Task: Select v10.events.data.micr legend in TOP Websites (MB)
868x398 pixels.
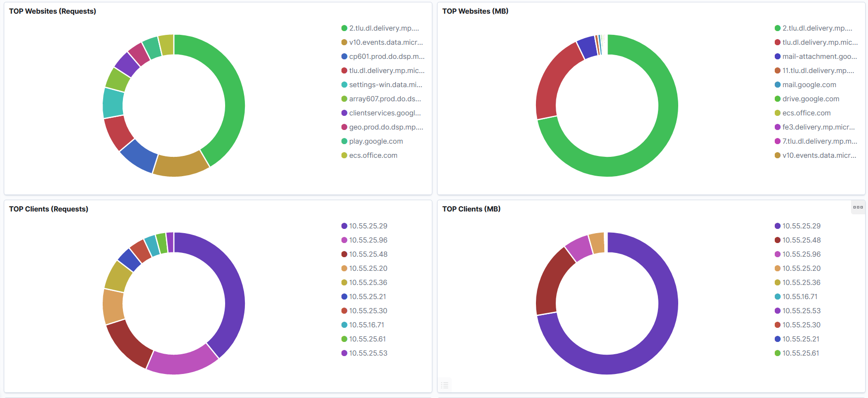Action: [x=816, y=155]
